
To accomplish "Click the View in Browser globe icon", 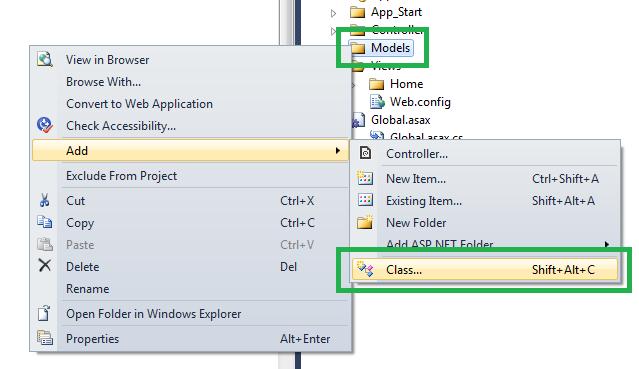I will coord(44,60).
